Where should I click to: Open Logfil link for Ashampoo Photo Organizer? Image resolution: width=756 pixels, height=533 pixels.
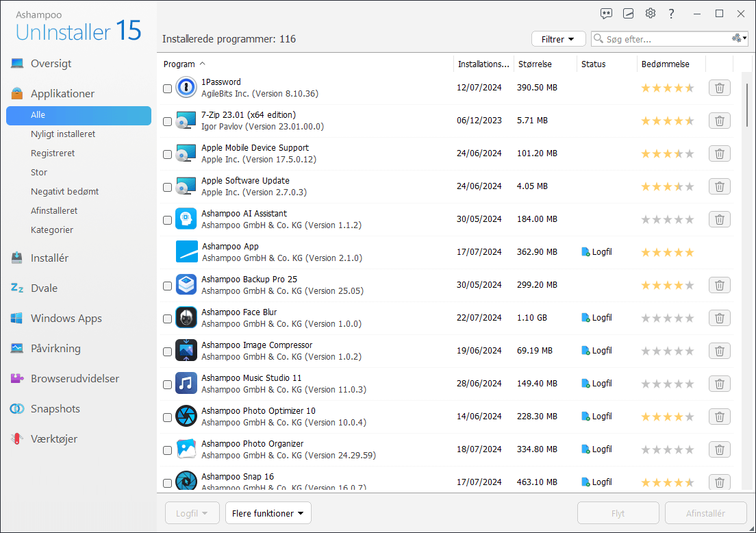[597, 449]
